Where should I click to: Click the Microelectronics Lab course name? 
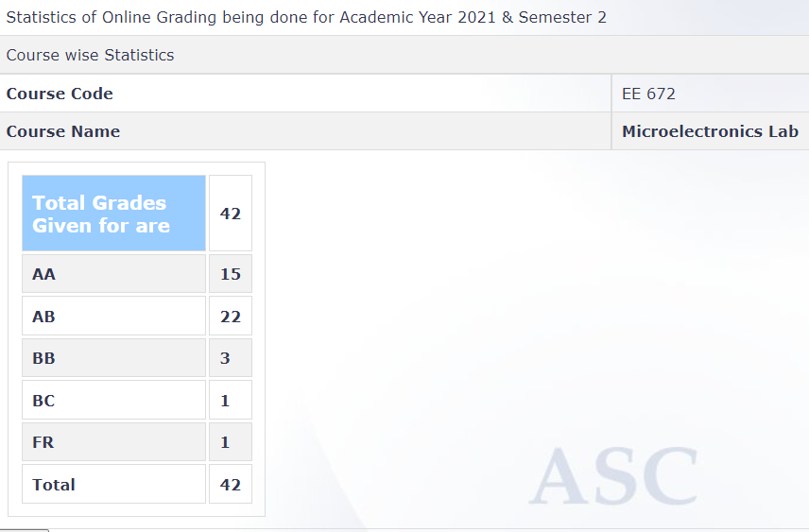point(710,131)
